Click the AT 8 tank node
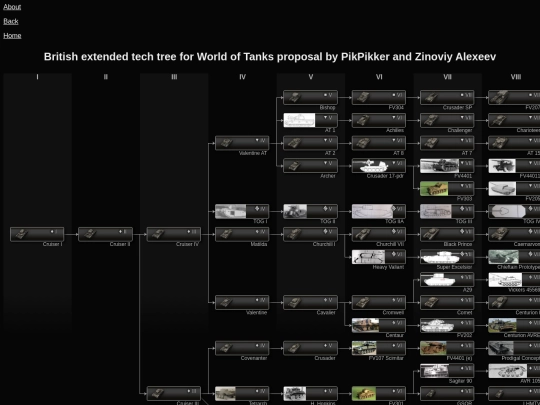This screenshot has height=405, width=540. coord(379,143)
